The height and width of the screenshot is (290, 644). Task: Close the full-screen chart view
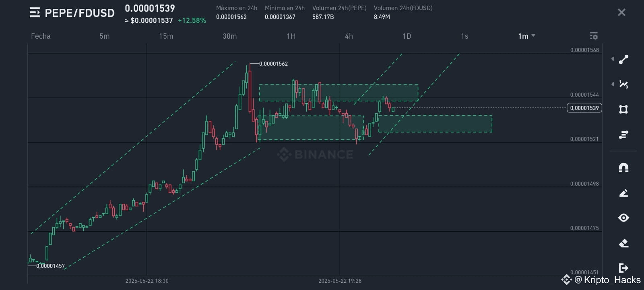click(x=621, y=12)
